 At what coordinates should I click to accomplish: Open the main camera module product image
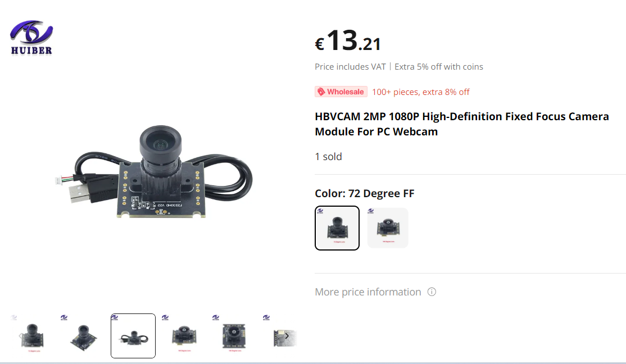click(x=154, y=172)
